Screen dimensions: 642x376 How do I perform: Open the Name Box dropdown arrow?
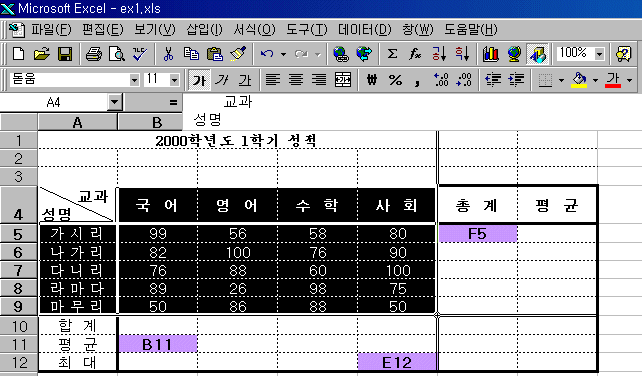pyautogui.click(x=115, y=102)
